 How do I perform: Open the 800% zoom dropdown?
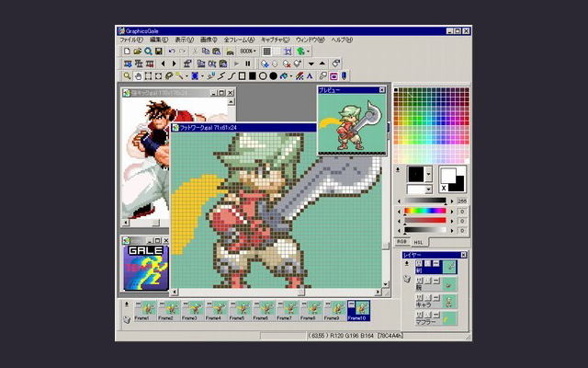(x=254, y=52)
